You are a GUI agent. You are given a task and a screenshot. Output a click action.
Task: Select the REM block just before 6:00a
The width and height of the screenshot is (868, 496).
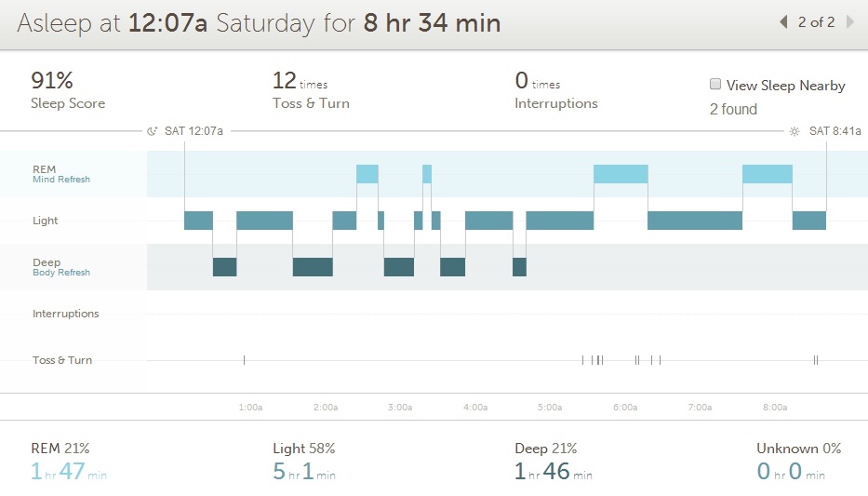(x=621, y=174)
